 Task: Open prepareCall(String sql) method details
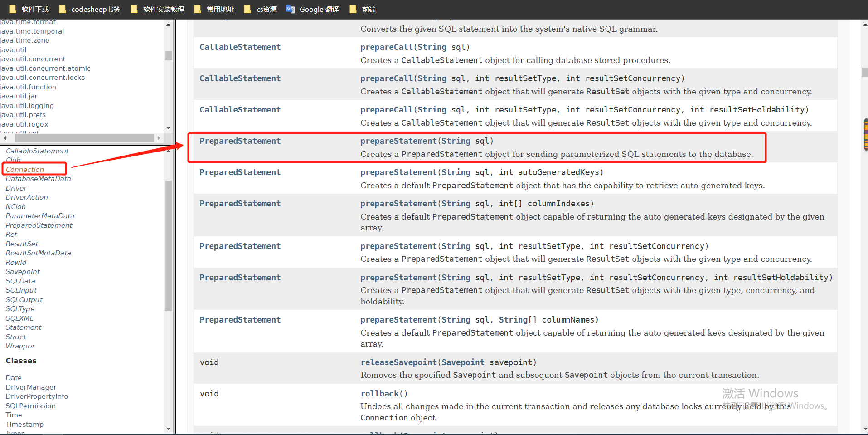click(386, 47)
